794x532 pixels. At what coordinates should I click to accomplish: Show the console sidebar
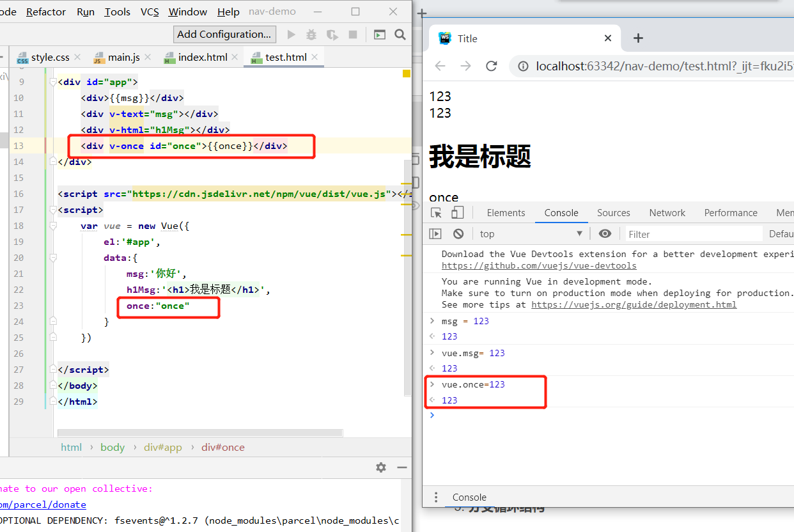[x=435, y=234]
